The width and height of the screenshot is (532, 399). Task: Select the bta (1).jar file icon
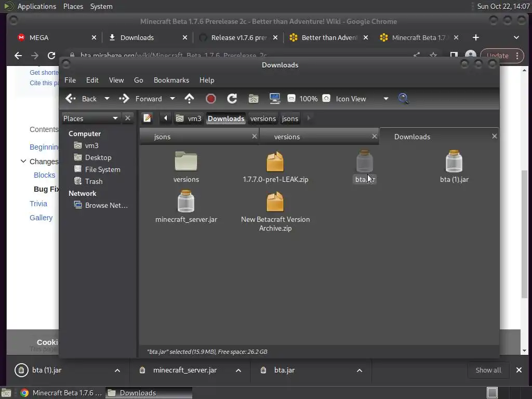tap(454, 161)
